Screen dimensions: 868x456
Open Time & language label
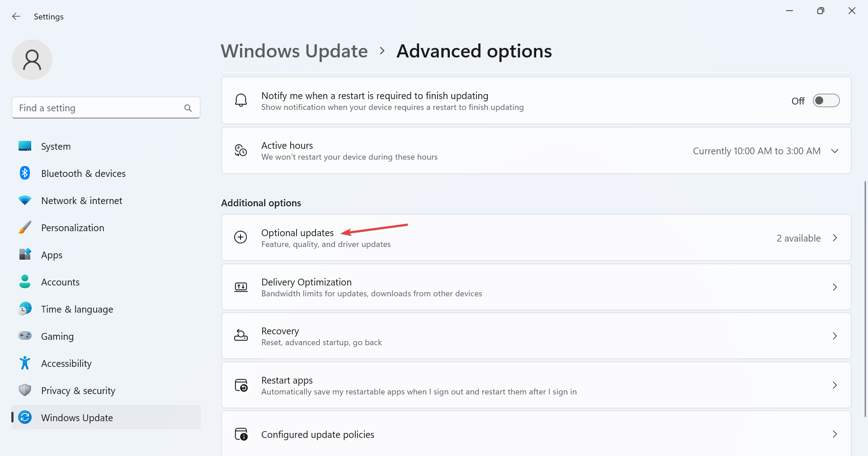[77, 309]
